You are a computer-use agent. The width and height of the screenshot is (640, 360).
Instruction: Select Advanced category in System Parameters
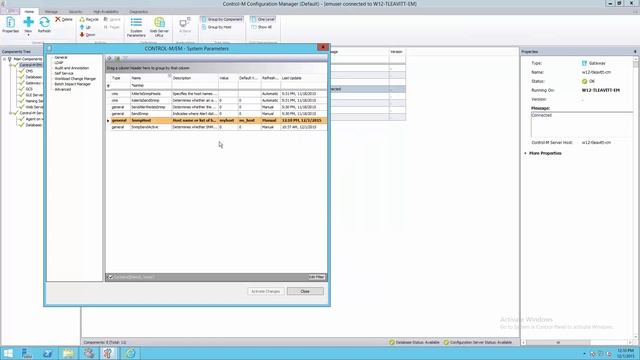62,89
